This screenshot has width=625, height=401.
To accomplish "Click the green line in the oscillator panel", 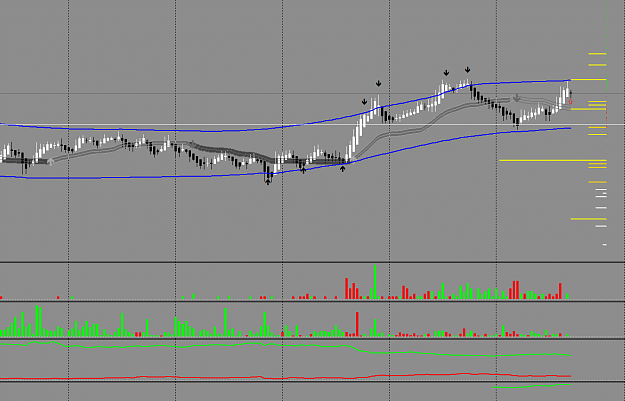I will click(x=285, y=345).
